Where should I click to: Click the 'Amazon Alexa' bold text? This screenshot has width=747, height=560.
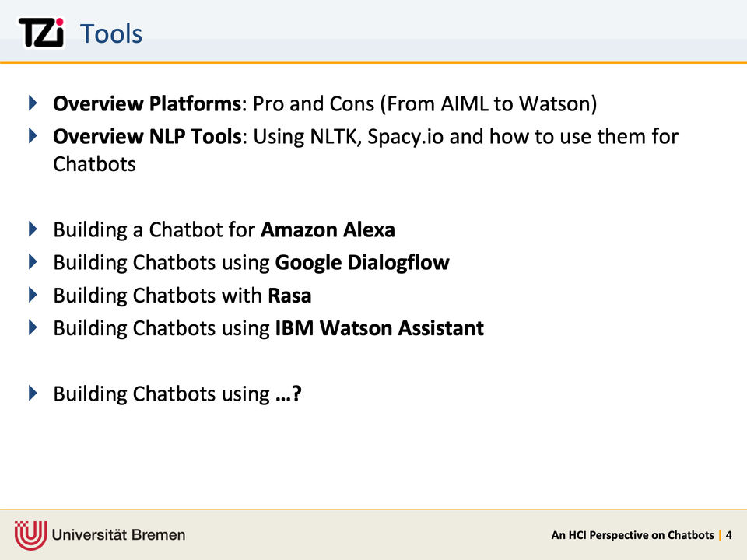click(x=328, y=230)
